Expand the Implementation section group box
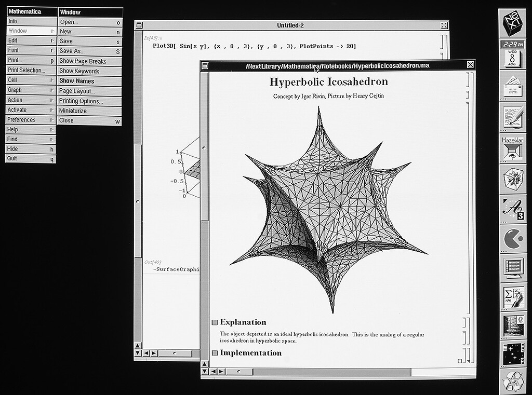 click(x=215, y=353)
